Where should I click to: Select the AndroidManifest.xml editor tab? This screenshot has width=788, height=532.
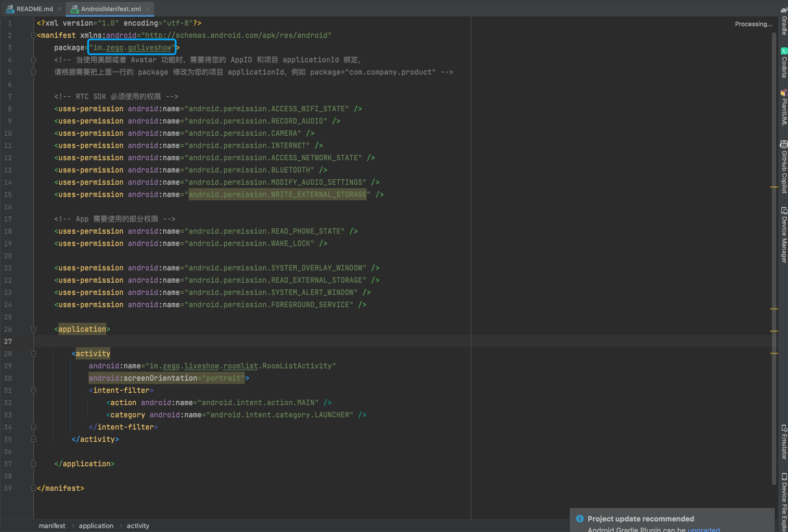click(x=110, y=9)
